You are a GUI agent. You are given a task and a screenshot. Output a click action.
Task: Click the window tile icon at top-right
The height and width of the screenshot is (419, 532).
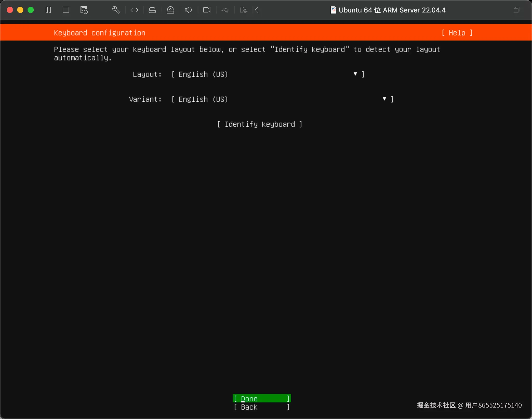517,10
